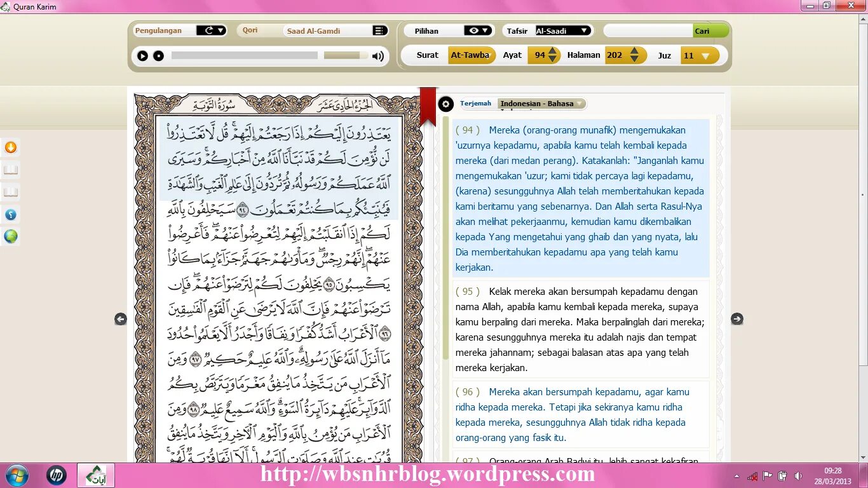
Task: Stop the recitation playback
Action: pyautogui.click(x=158, y=56)
